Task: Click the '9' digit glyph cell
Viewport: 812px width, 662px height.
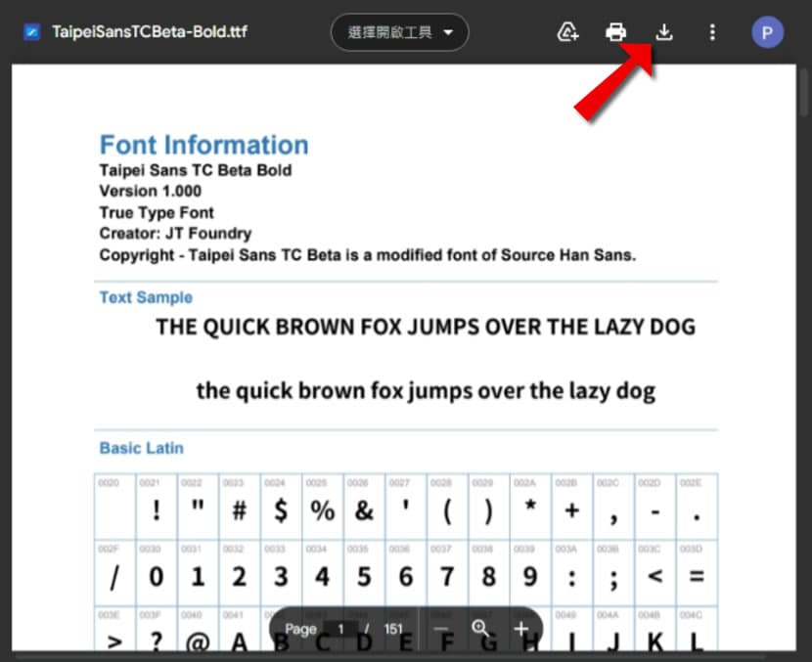Action: [530, 573]
